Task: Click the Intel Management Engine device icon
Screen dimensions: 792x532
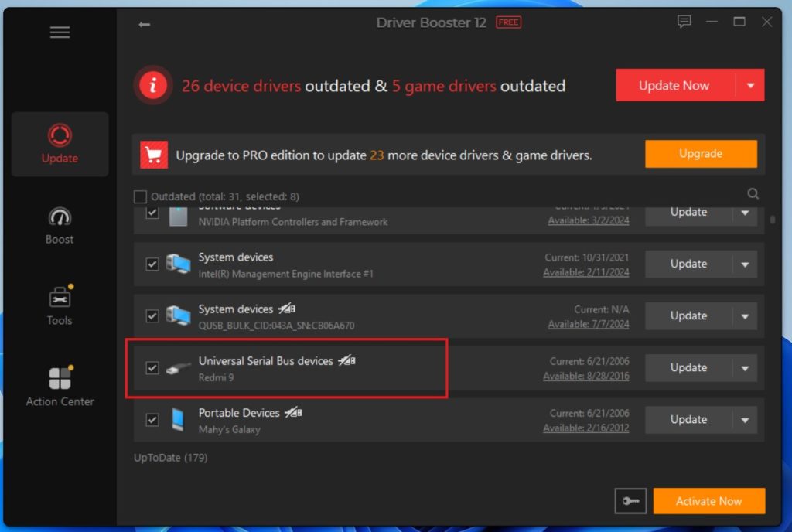Action: [179, 264]
